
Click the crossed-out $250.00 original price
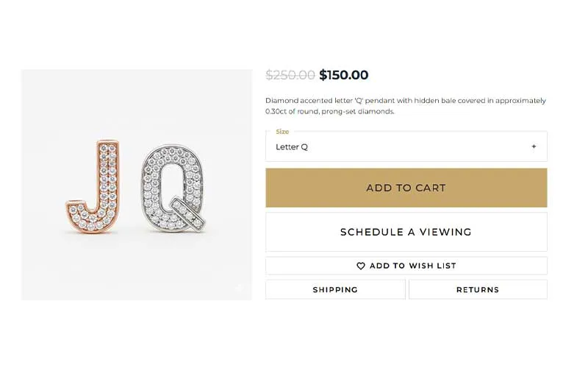[x=290, y=75]
